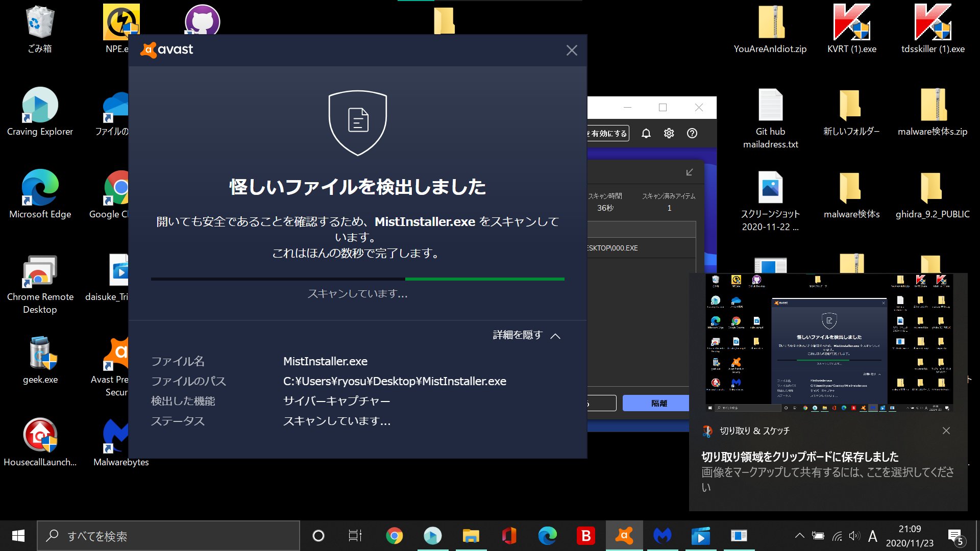Open スクリーンショット 2020-11-22 image file
Image resolution: width=980 pixels, height=551 pixels.
[x=770, y=201]
